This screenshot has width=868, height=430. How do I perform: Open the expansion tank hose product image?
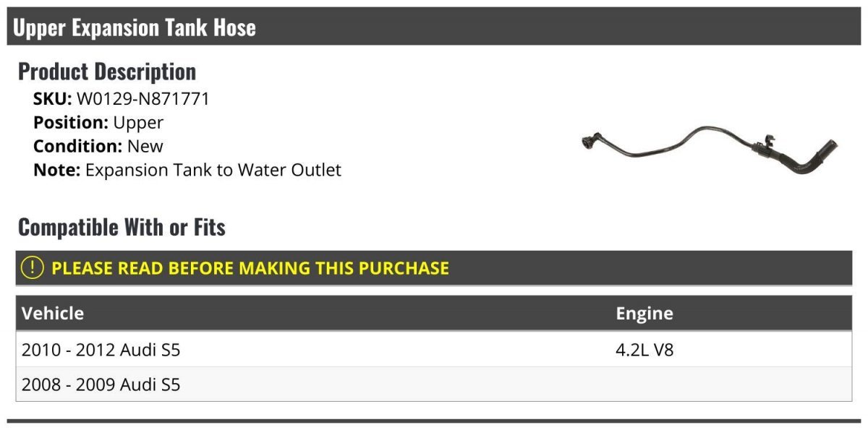point(709,150)
